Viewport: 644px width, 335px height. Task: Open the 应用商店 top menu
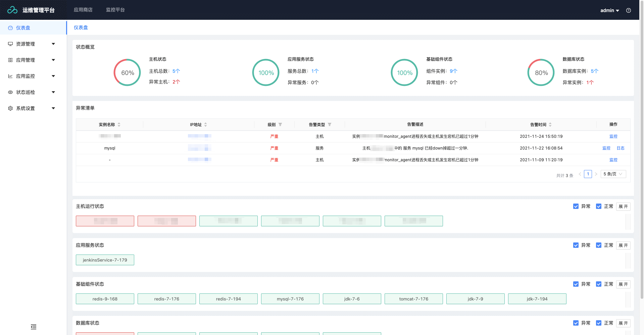click(83, 10)
